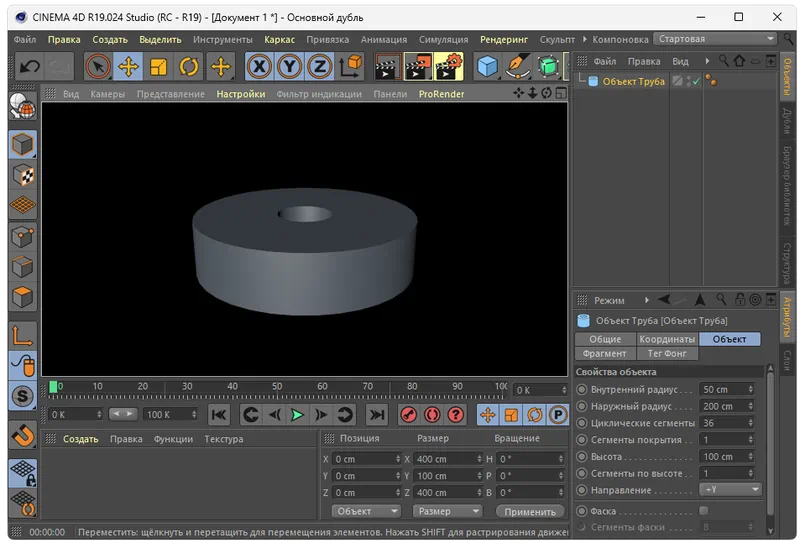
Task: Open the Рендеринг main menu
Action: (x=504, y=39)
